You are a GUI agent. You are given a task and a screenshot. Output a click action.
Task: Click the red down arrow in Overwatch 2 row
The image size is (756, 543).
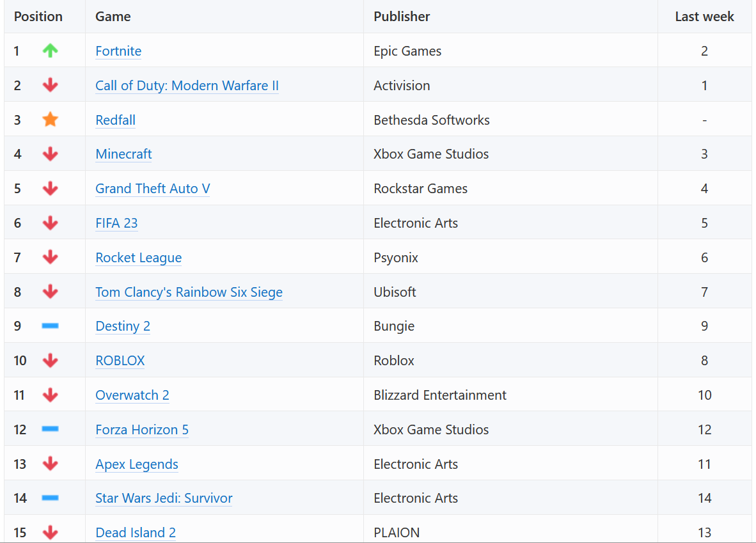50,395
